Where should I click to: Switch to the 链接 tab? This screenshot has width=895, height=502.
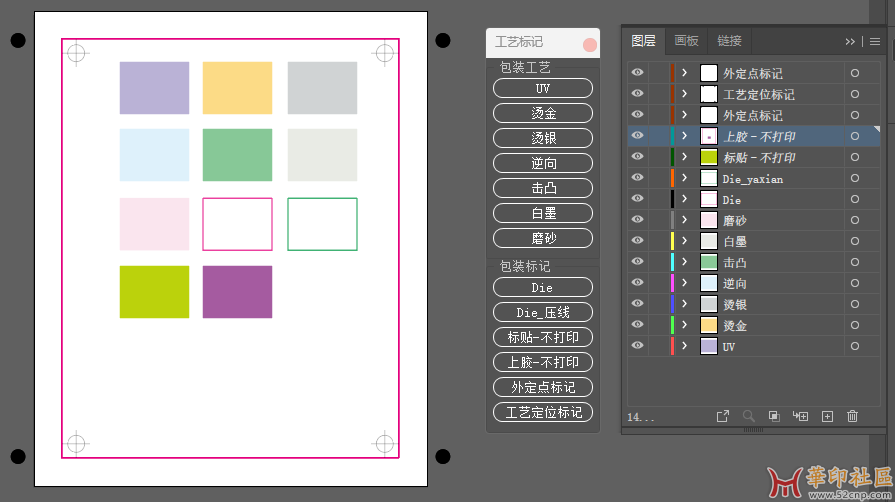pyautogui.click(x=730, y=41)
